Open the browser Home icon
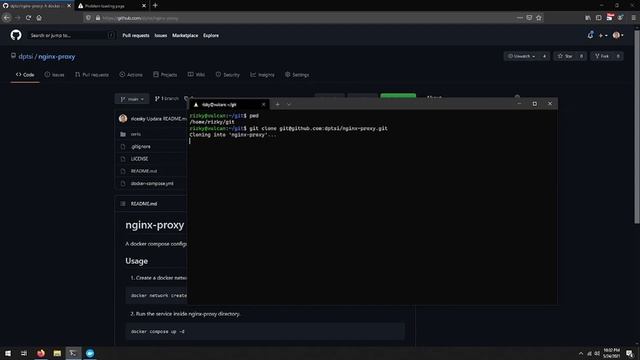Viewport: 640px width, 360px height. [39, 18]
